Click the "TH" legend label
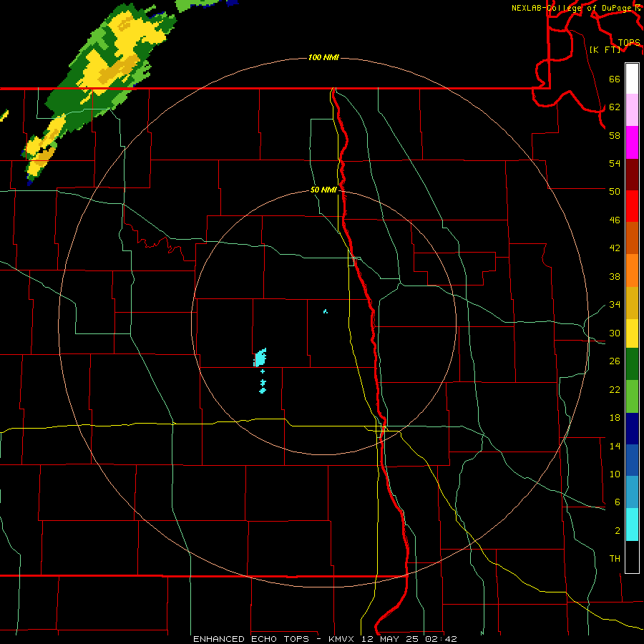Image resolution: width=644 pixels, height=644 pixels. tap(615, 559)
